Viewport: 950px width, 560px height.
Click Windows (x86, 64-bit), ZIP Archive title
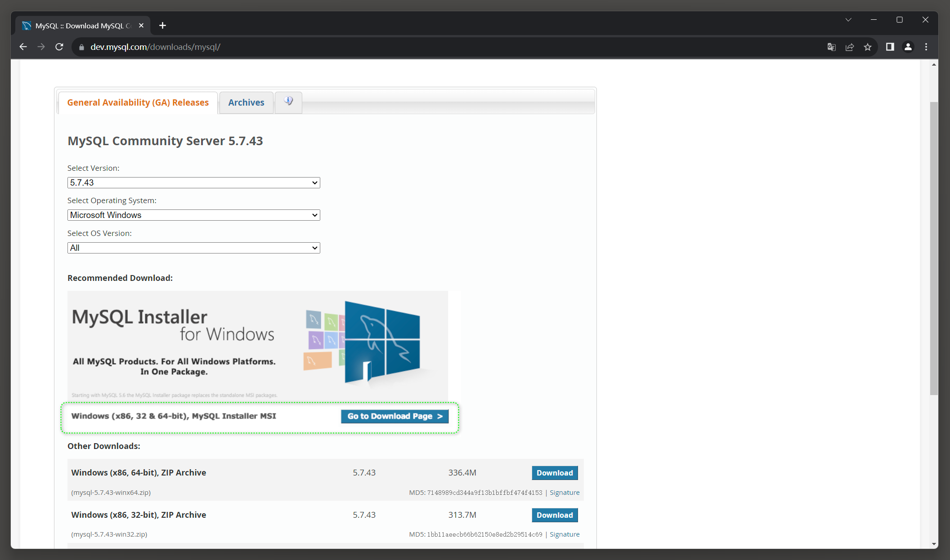tap(139, 473)
